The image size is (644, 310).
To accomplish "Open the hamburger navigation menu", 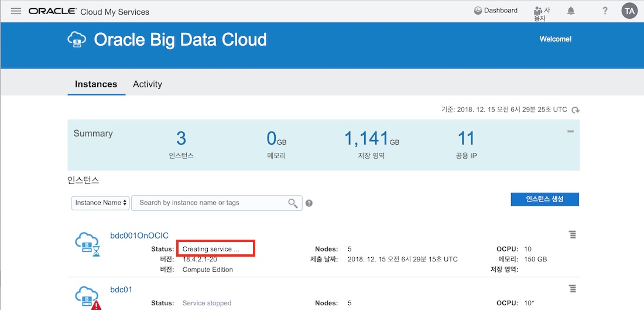I will pos(16,11).
